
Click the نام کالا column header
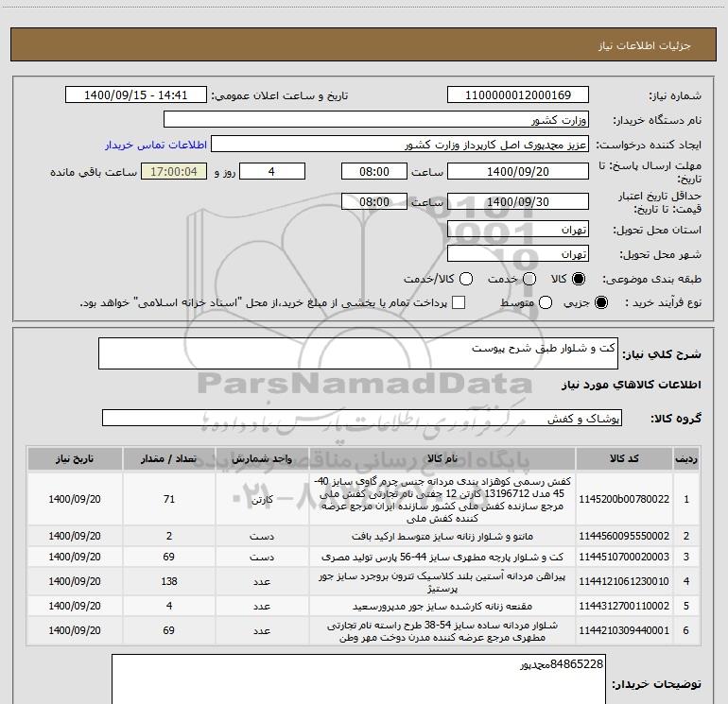(442, 458)
